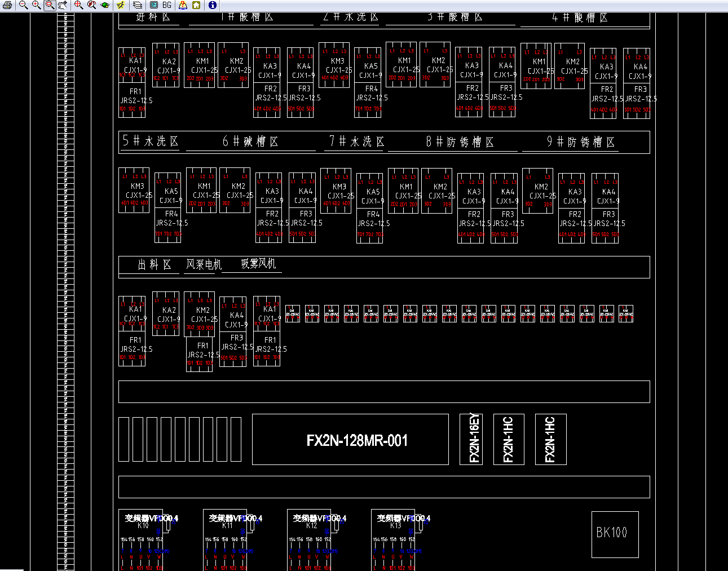
Task: Click the 8#防锈槽区 section label
Action: (x=460, y=142)
